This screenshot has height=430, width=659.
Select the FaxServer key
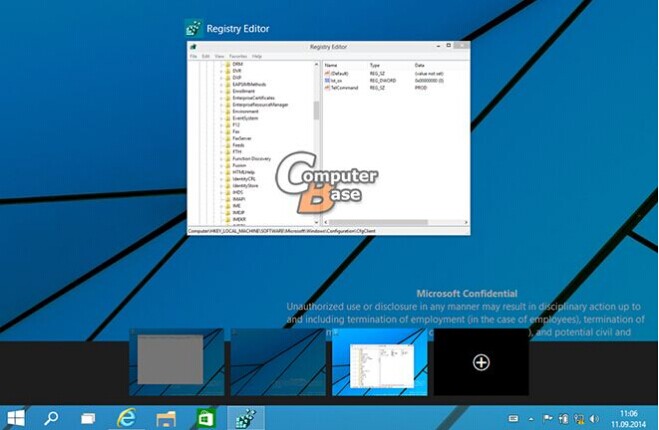pyautogui.click(x=242, y=138)
